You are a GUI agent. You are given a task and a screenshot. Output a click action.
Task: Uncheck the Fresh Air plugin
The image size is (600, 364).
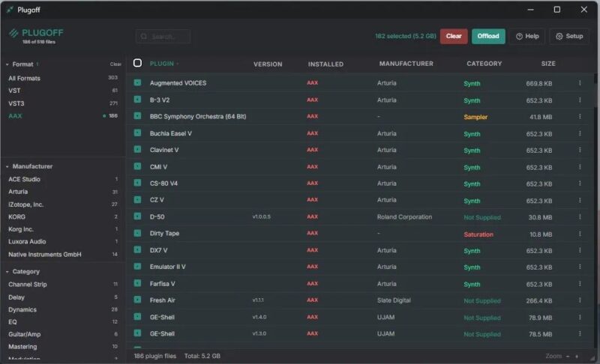[137, 300]
